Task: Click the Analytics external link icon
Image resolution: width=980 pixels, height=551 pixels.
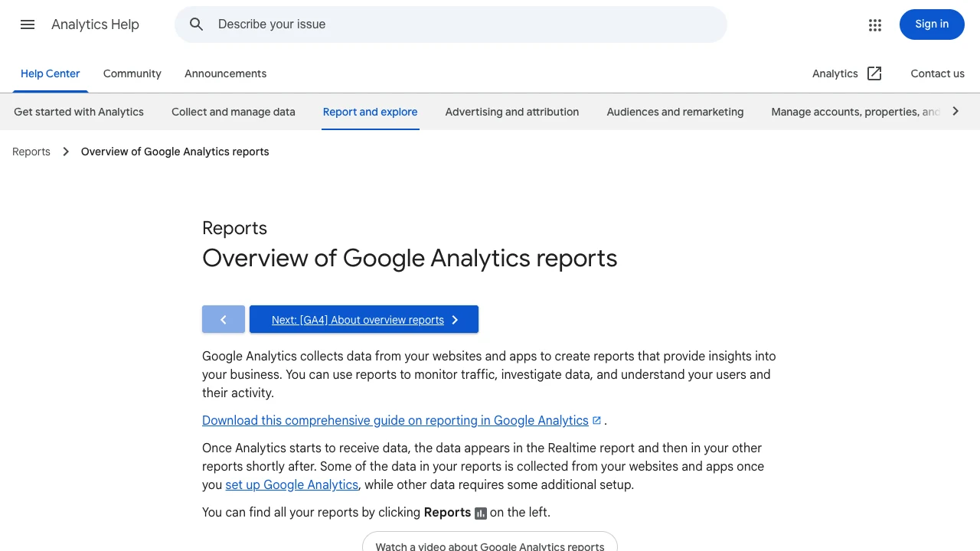Action: [x=874, y=73]
